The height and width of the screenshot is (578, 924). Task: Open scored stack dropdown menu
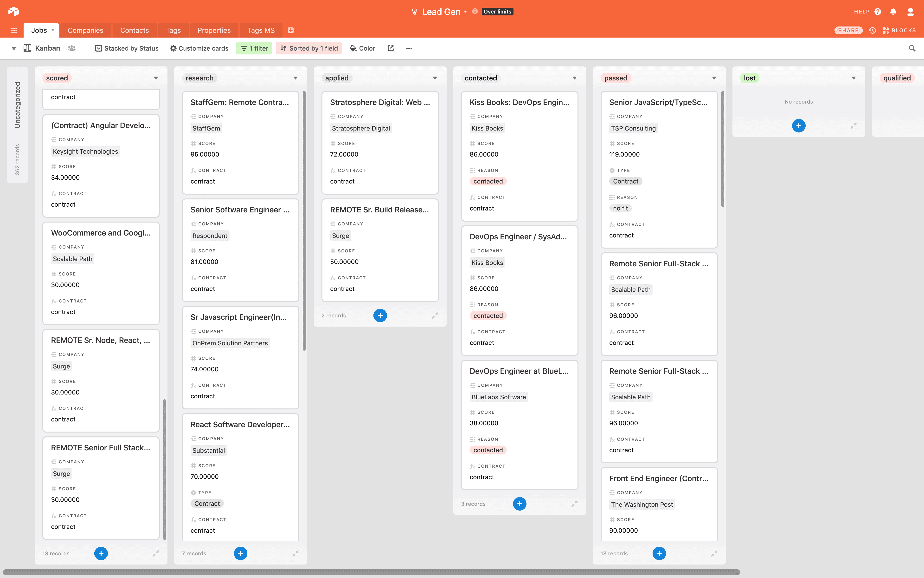pyautogui.click(x=156, y=78)
